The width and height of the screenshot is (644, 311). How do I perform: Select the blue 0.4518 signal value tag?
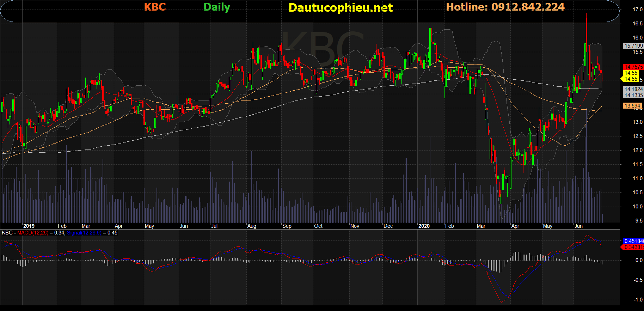coord(633,241)
